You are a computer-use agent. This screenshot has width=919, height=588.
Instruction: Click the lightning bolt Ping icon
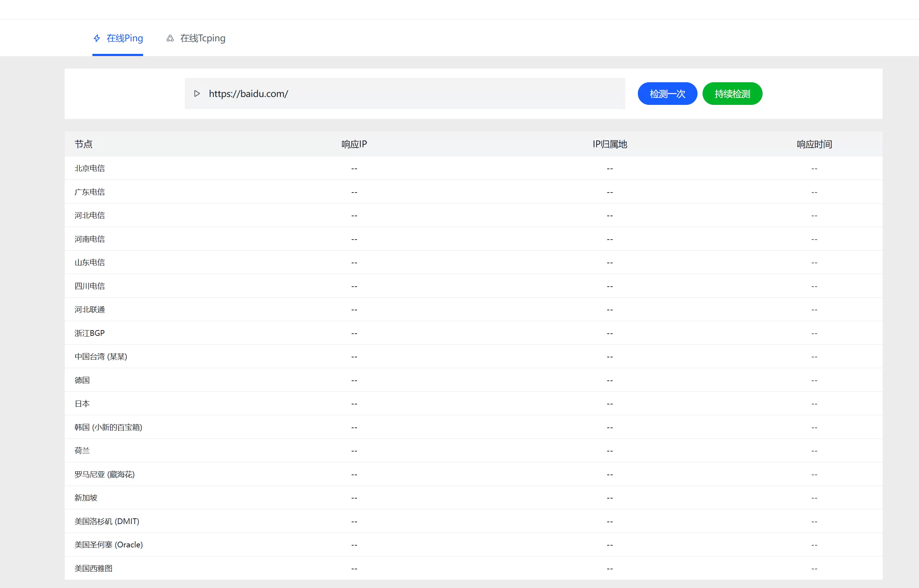97,38
